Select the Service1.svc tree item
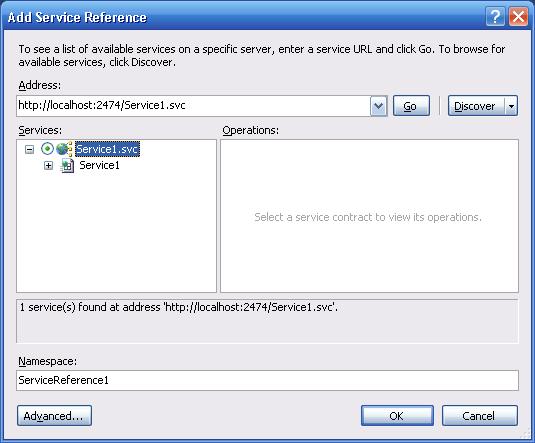 (x=107, y=149)
